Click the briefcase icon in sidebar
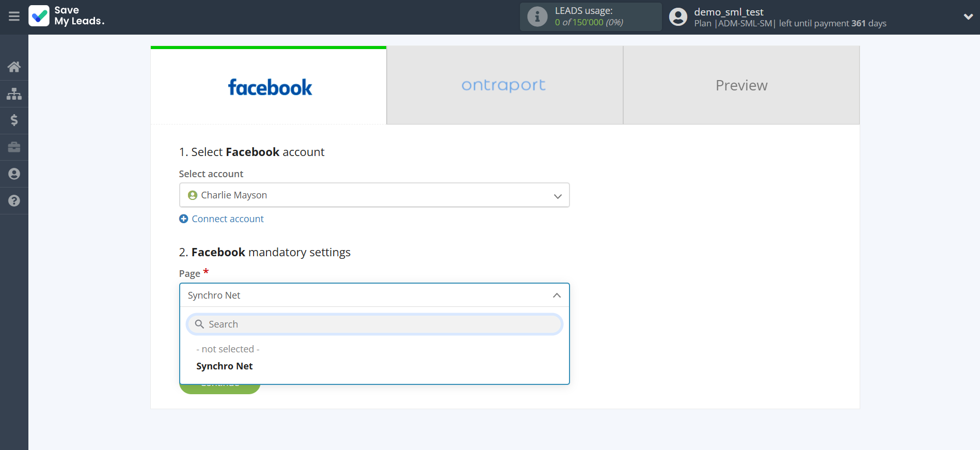Screen dimensions: 980x450 click(14, 147)
